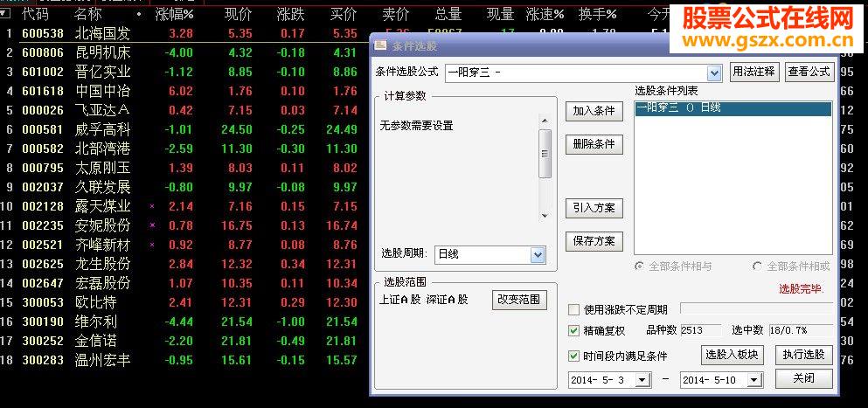The image size is (868, 408).
Task: Click the 代码 column header
Action: click(x=36, y=14)
